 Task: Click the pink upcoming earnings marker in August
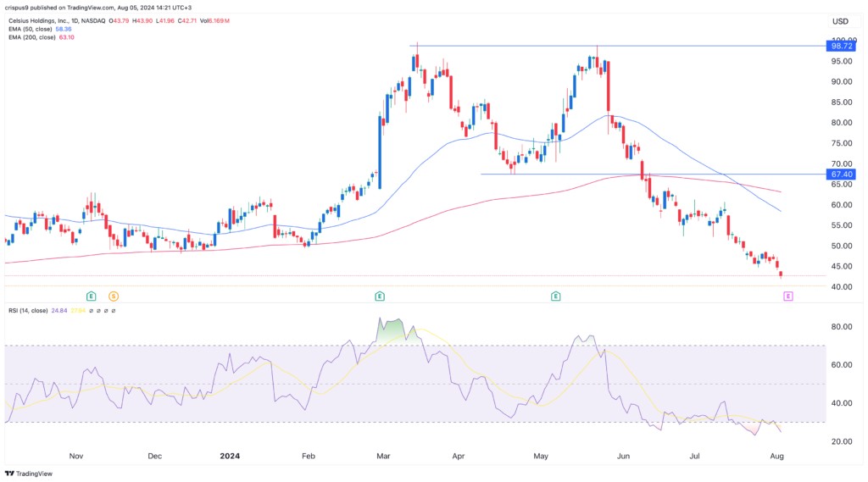pyautogui.click(x=788, y=296)
